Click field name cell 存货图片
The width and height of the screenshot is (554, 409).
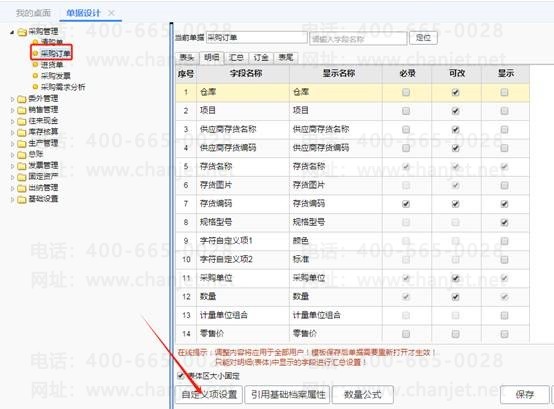coord(243,185)
